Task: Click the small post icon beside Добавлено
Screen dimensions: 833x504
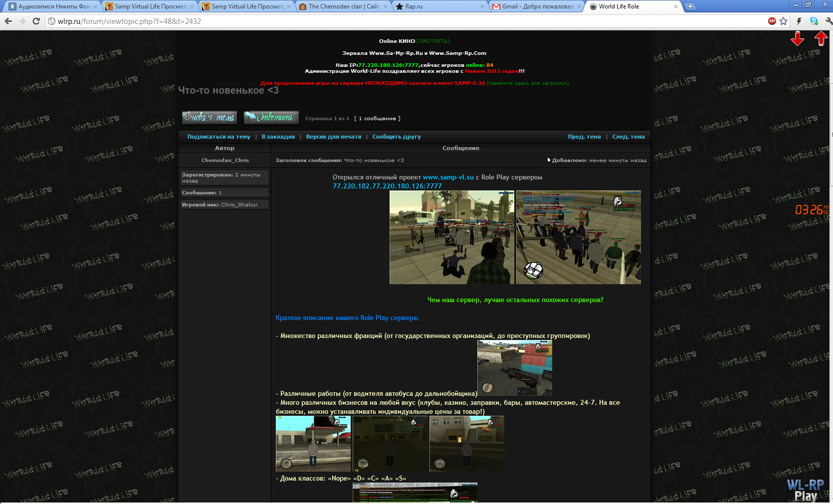Action: (x=549, y=160)
